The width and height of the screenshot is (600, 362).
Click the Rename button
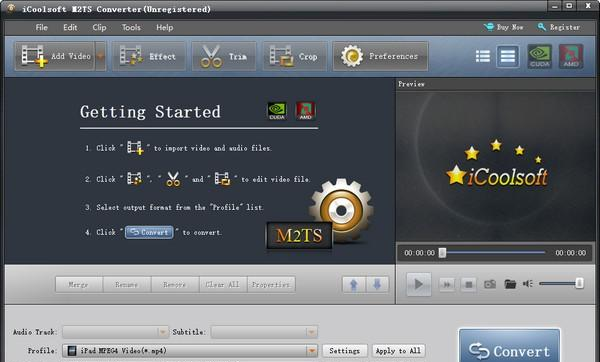click(x=127, y=285)
